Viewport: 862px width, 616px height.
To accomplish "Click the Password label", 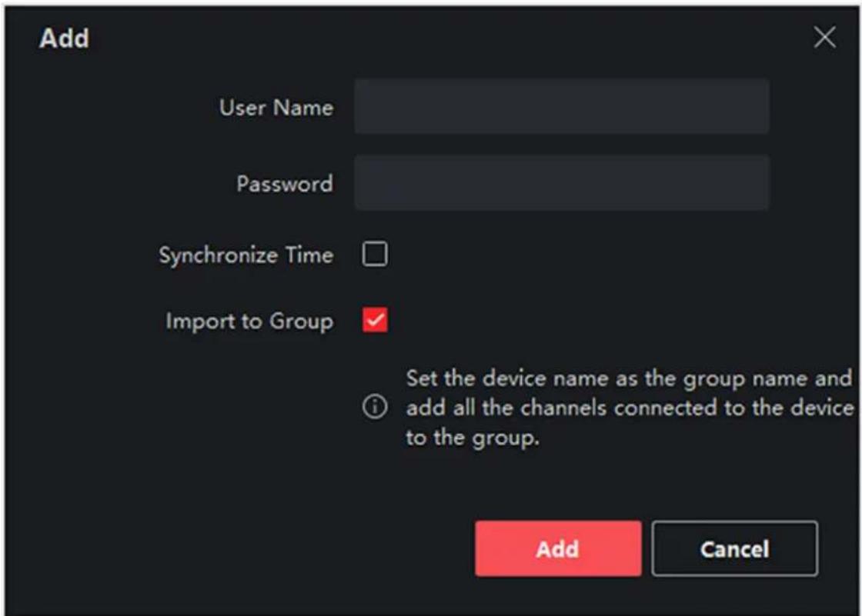I will (x=285, y=184).
